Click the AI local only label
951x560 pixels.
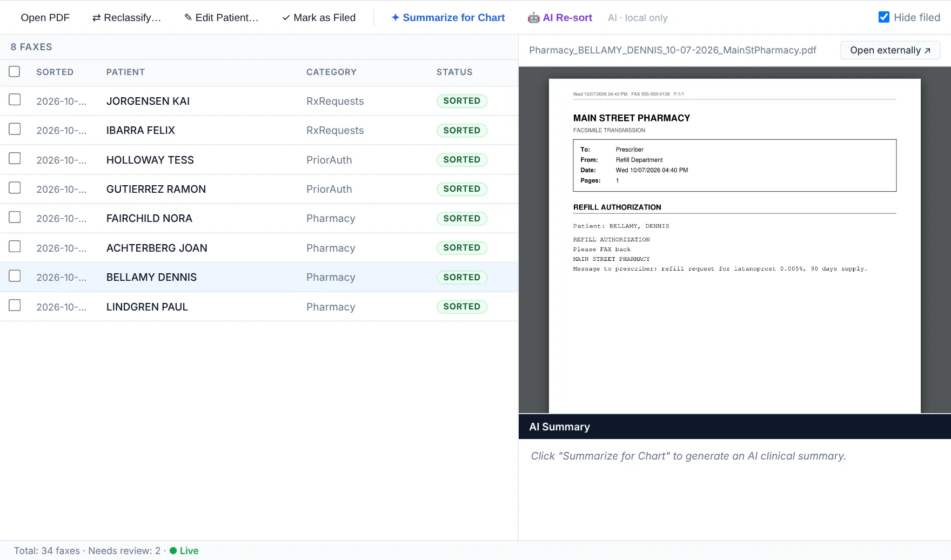638,18
